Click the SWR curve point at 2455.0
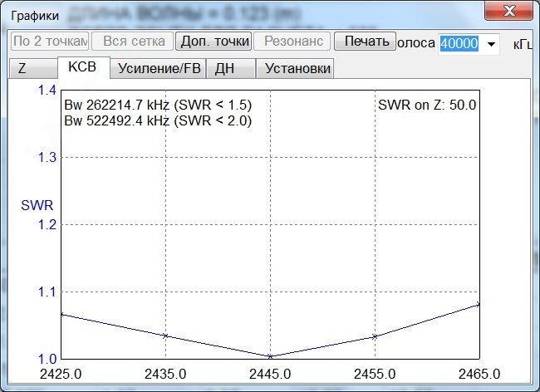Image resolution: width=540 pixels, height=392 pixels. [x=375, y=336]
